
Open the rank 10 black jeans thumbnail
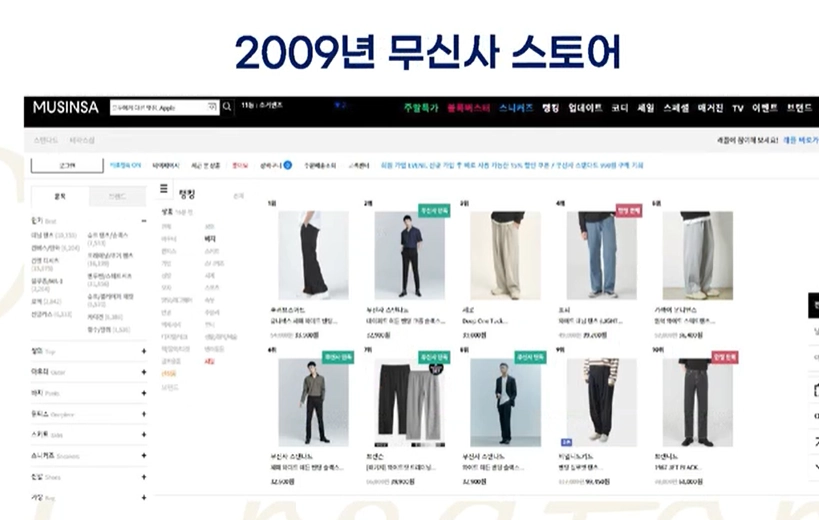(698, 402)
